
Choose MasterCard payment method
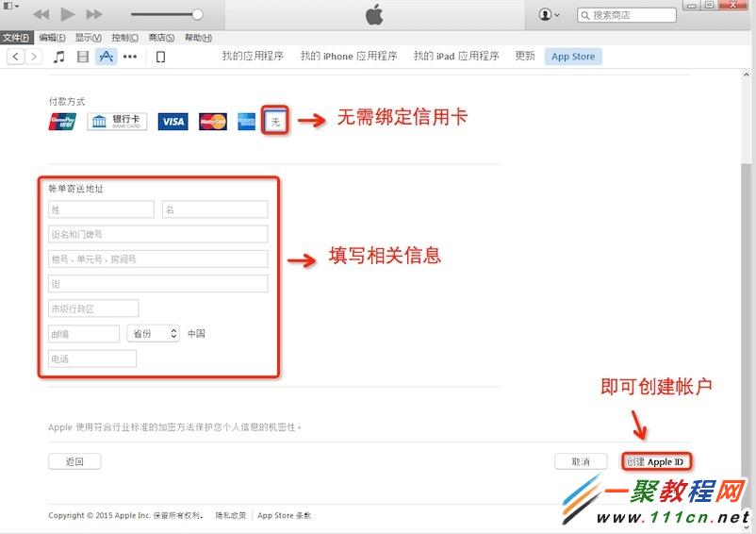coord(213,122)
